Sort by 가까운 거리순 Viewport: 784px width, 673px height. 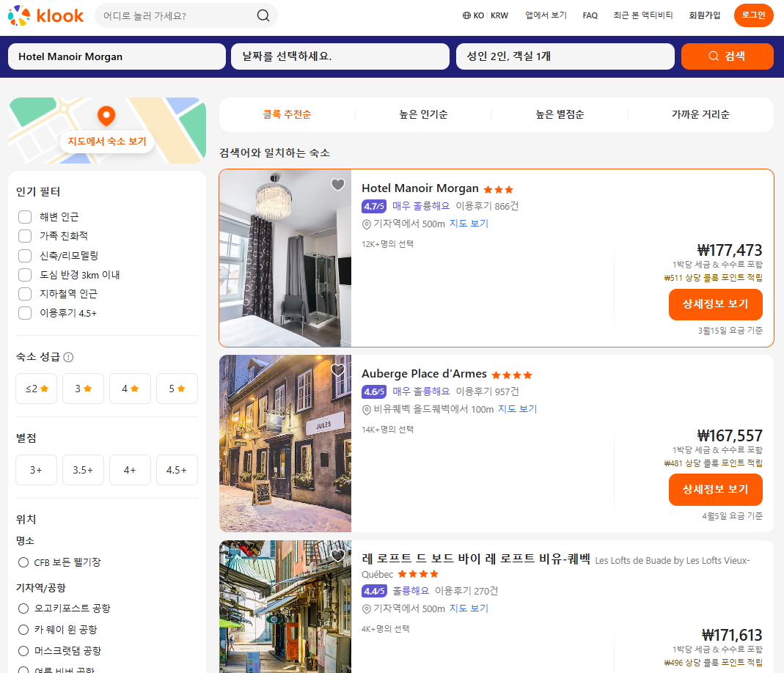pyautogui.click(x=700, y=114)
